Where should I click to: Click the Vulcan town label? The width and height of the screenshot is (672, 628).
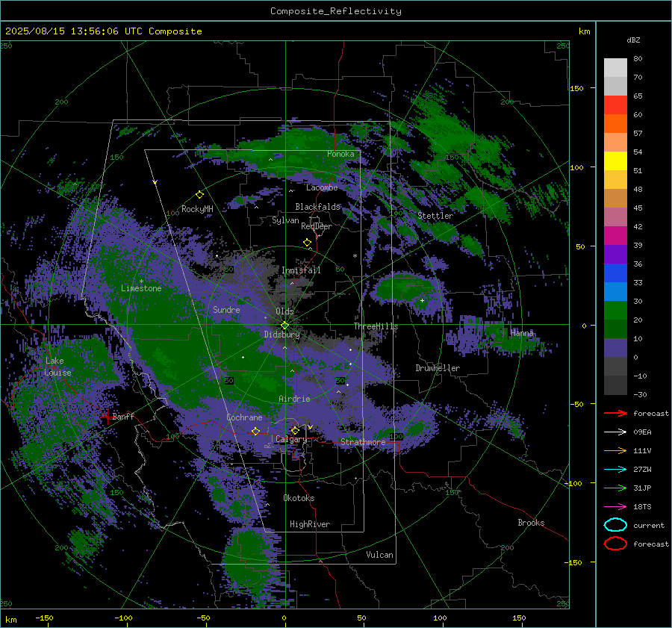tap(379, 555)
